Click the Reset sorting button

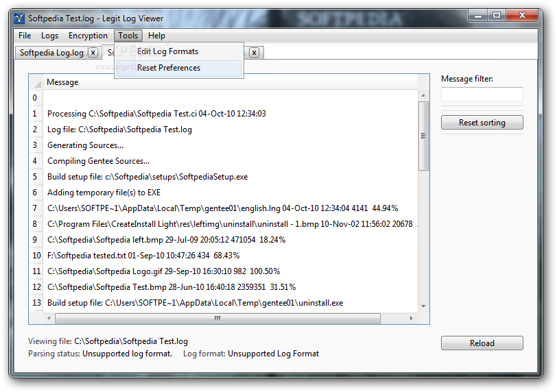(482, 123)
